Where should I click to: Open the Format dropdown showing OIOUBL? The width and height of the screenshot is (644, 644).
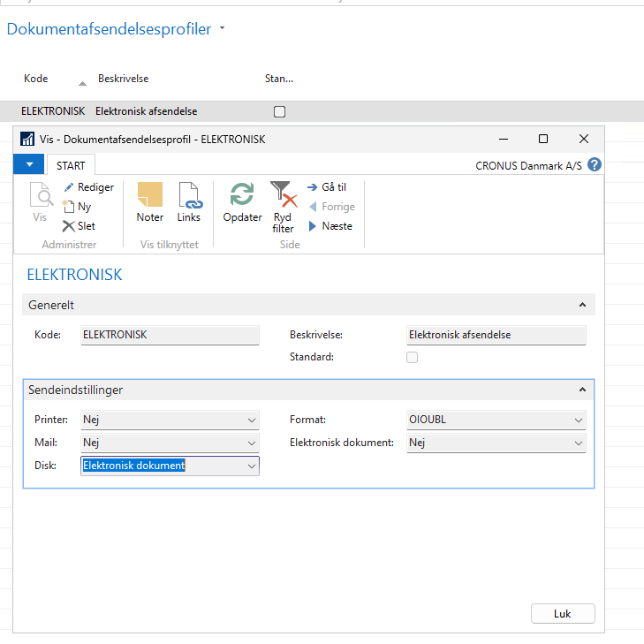pyautogui.click(x=579, y=420)
